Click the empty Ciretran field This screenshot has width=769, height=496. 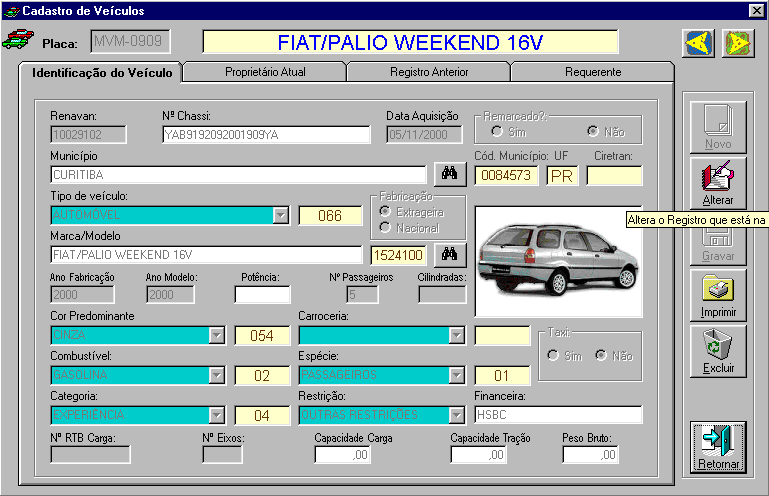615,176
